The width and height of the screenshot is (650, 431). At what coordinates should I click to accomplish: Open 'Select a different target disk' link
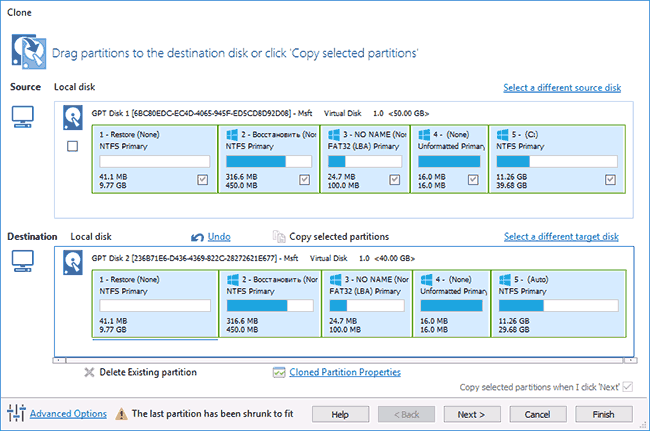click(x=561, y=237)
